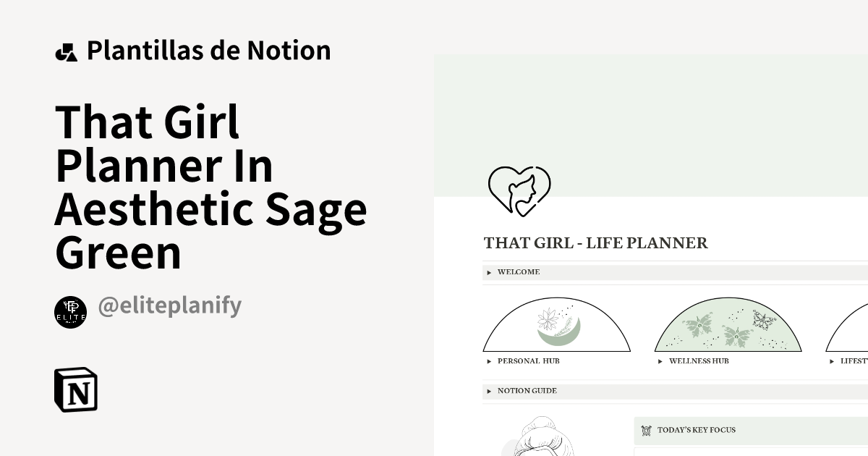Click the dark sketched butterfly in Wellness Hub arch

click(x=765, y=321)
